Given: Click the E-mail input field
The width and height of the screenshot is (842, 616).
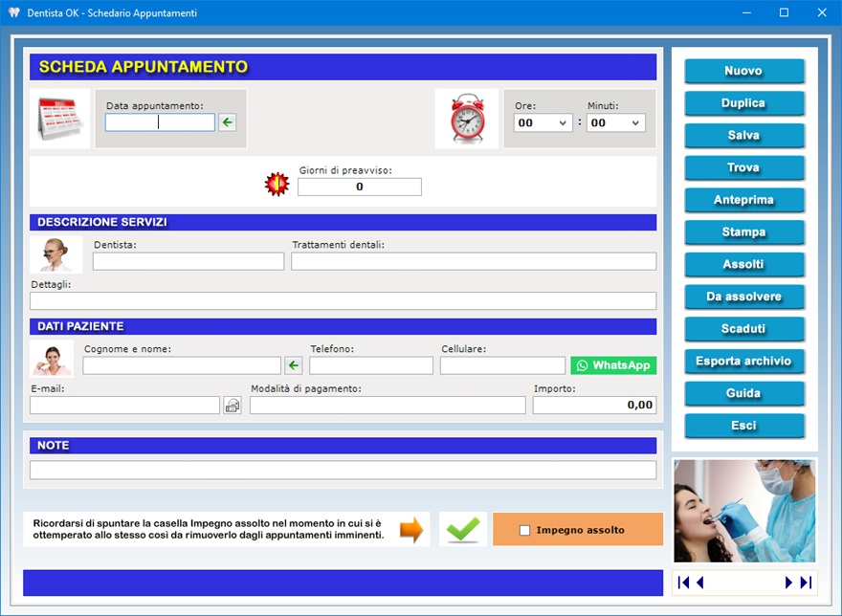Looking at the screenshot, I should pyautogui.click(x=125, y=406).
